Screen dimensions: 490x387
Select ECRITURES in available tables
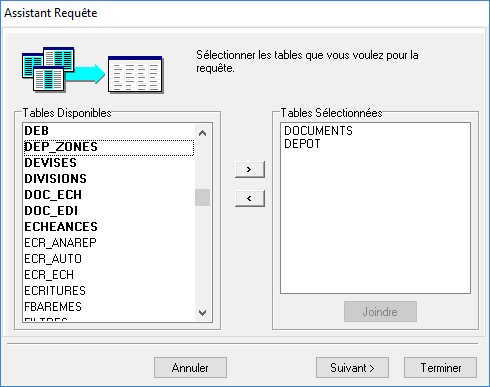coord(109,291)
